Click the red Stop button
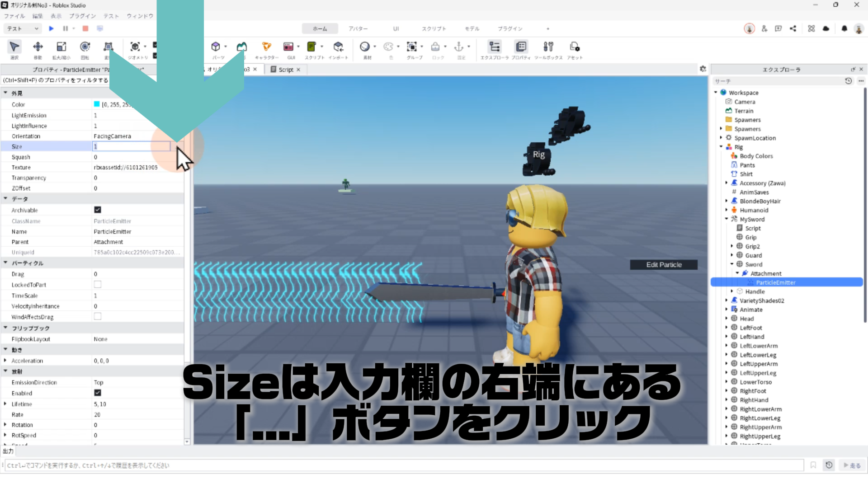Screen dimensions: 868x488 [85, 28]
